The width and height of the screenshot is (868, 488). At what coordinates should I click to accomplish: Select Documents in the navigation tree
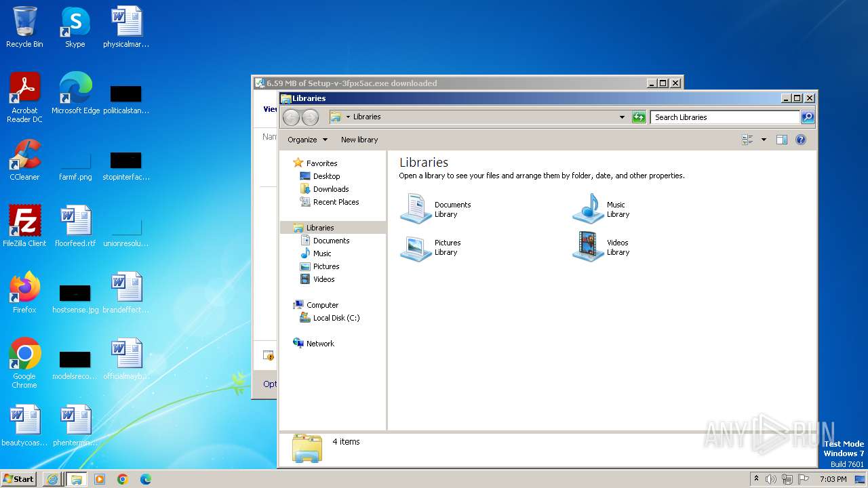coord(331,241)
